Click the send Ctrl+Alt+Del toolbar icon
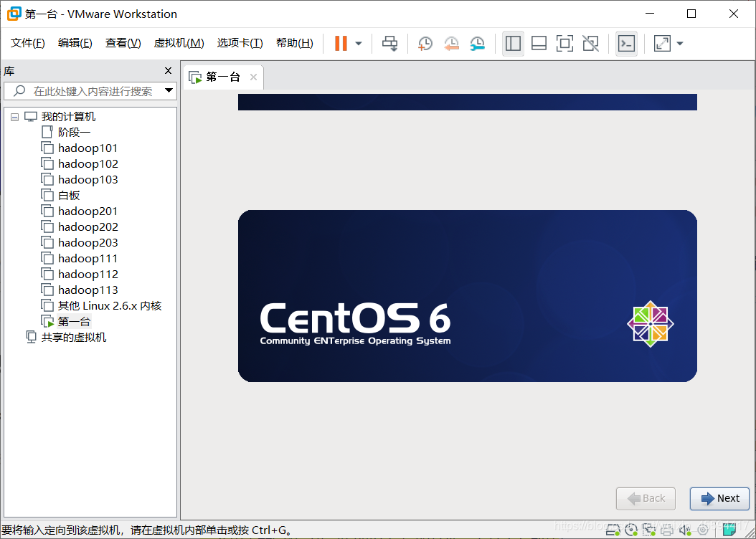The image size is (756, 539). [x=389, y=43]
